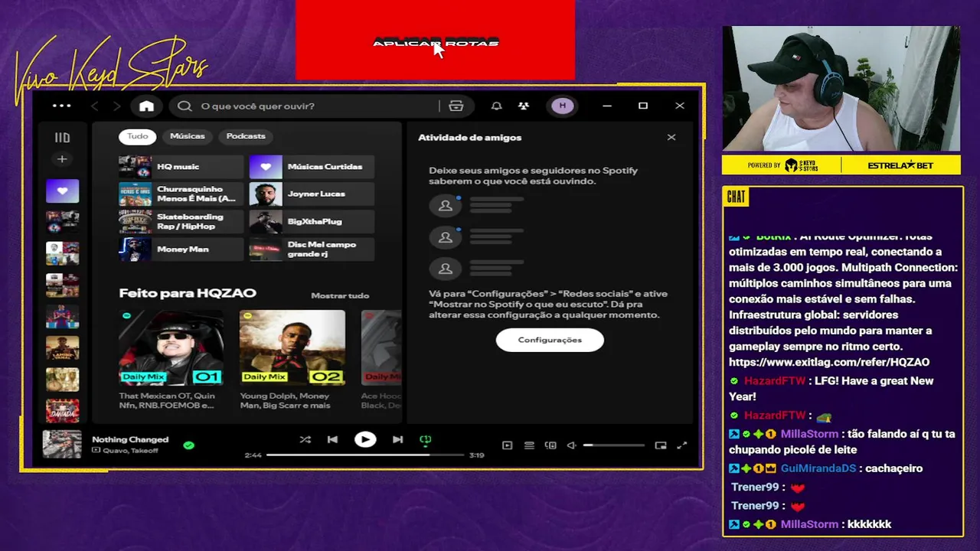Open Churrasquinho Menos É Mais tile
This screenshot has width=980, height=551.
pyautogui.click(x=181, y=194)
